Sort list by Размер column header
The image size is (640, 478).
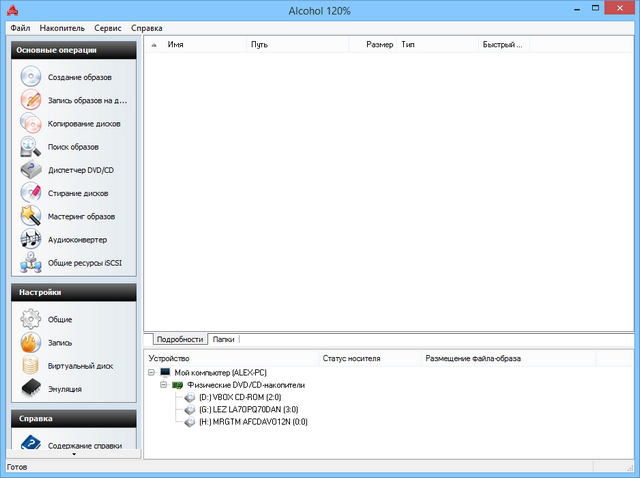click(x=379, y=45)
